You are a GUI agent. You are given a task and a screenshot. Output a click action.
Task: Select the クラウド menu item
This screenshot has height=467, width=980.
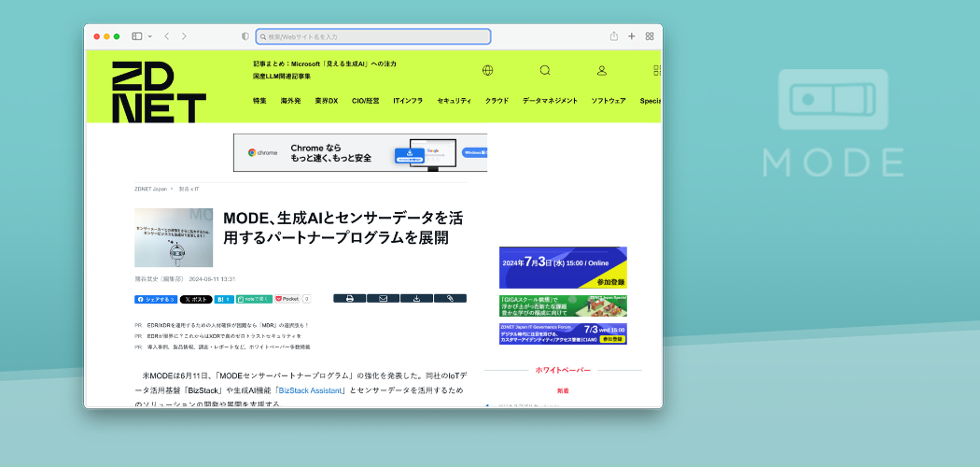497,101
